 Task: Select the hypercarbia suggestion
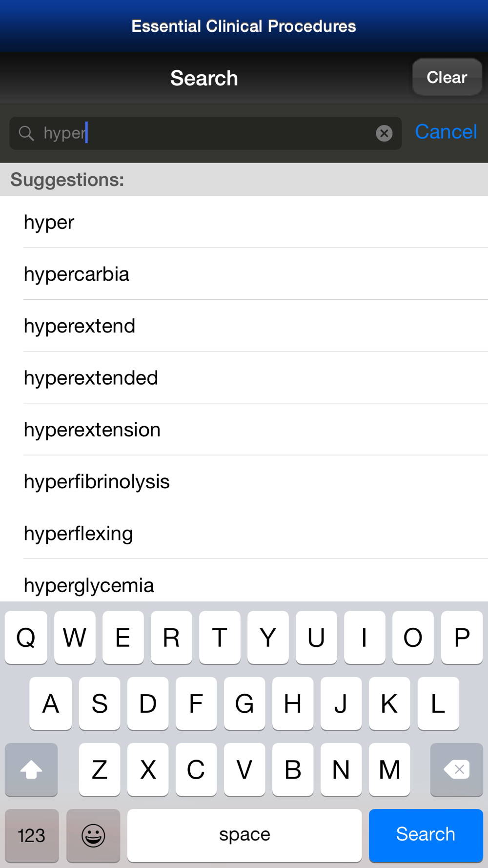[x=244, y=274]
